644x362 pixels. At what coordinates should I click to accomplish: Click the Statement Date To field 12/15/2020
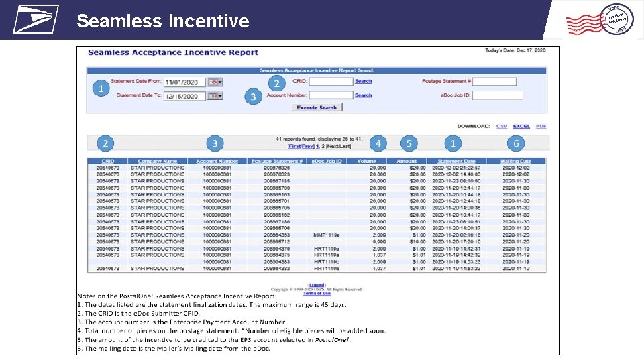point(184,96)
